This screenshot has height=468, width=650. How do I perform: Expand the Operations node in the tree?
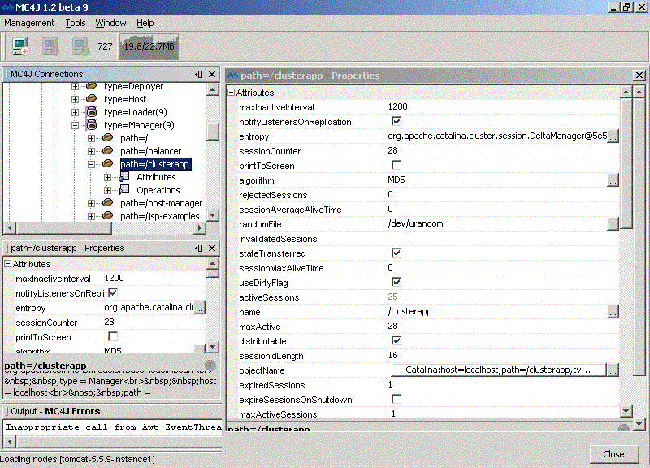[108, 189]
